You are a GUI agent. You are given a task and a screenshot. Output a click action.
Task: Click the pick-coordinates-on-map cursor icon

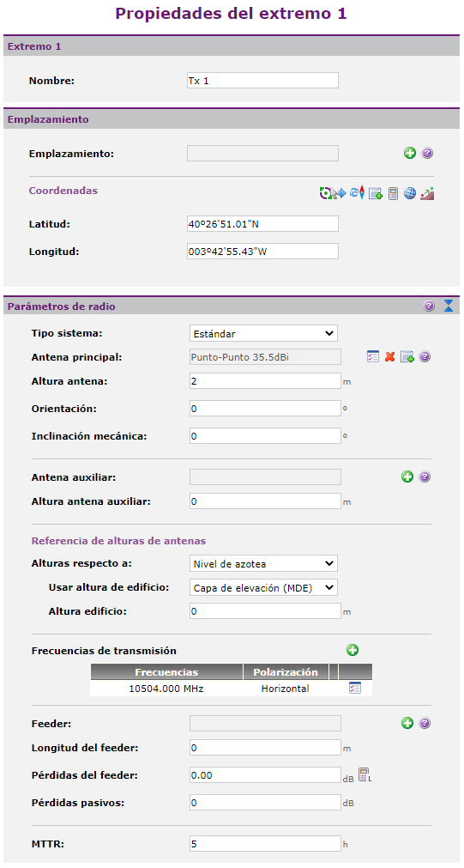(x=333, y=193)
